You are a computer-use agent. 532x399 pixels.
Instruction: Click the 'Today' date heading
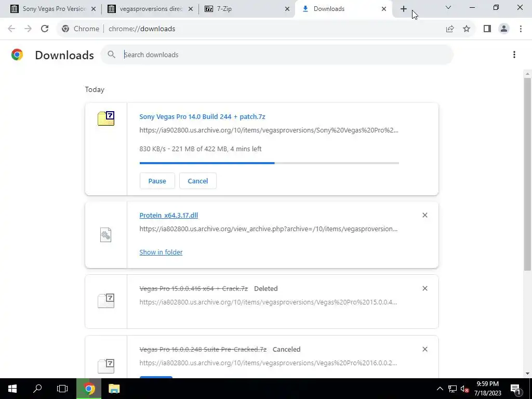pyautogui.click(x=95, y=89)
